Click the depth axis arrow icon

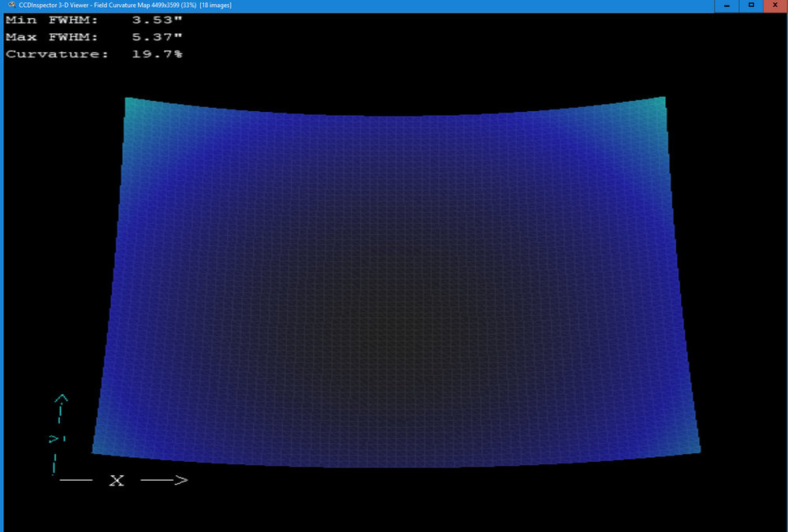click(51, 440)
